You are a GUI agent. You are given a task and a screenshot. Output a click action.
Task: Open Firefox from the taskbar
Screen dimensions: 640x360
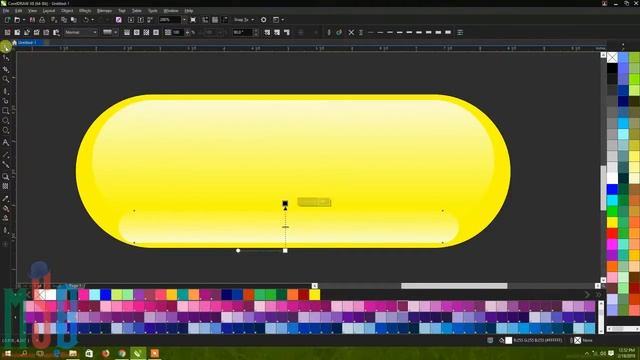click(x=105, y=353)
